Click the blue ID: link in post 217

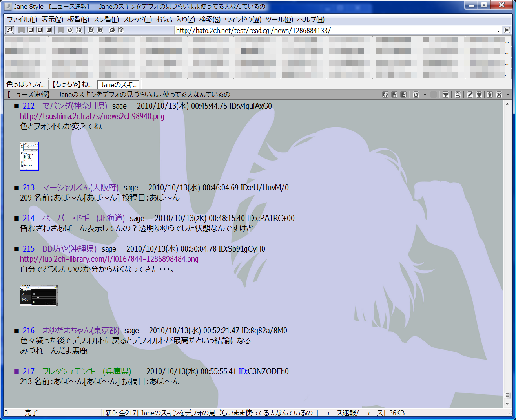(x=243, y=371)
